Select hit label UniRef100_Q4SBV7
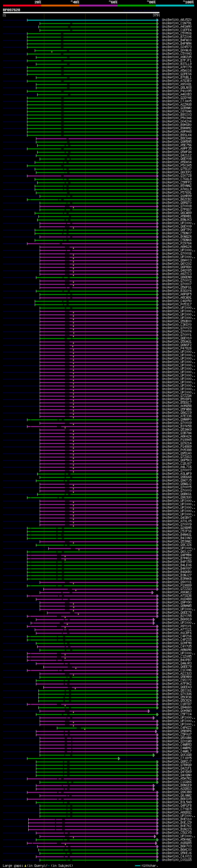This screenshot has width=197, height=868. point(176,518)
